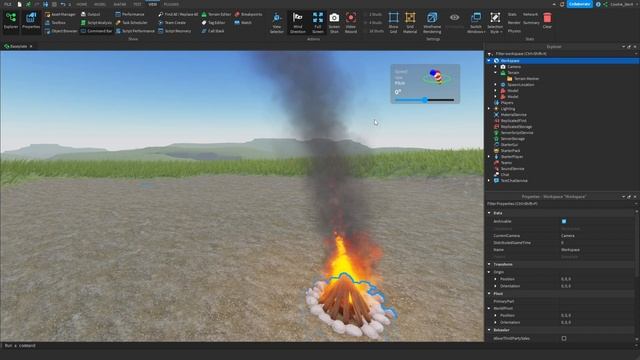
Task: Toggle the View Selector
Action: [276, 23]
